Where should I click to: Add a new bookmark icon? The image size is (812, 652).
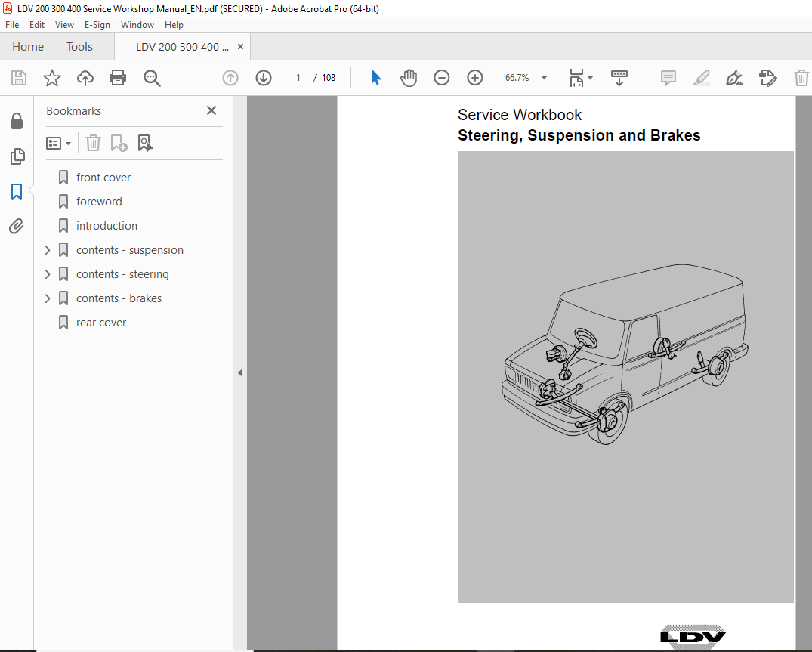pos(119,143)
